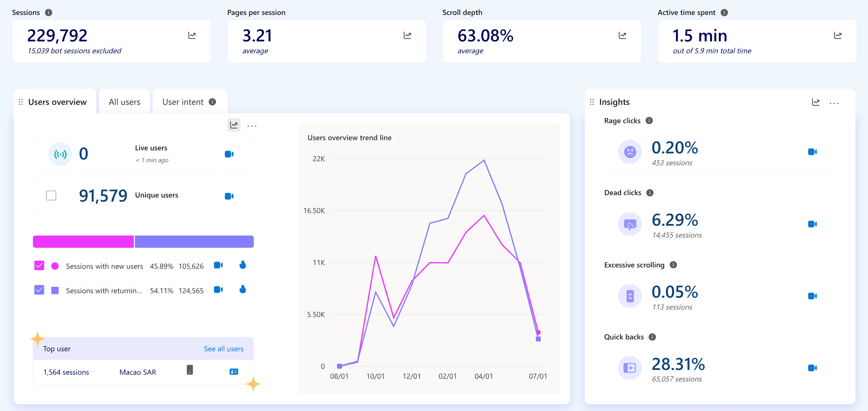Click the top user ID card icon

(x=234, y=372)
